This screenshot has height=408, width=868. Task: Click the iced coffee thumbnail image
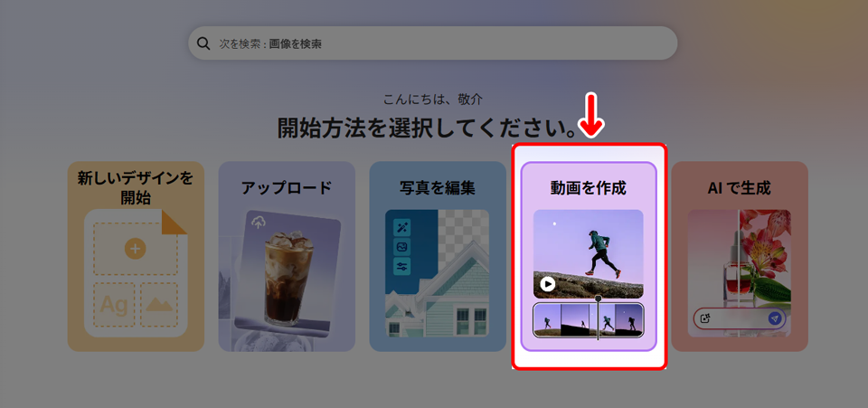(288, 276)
